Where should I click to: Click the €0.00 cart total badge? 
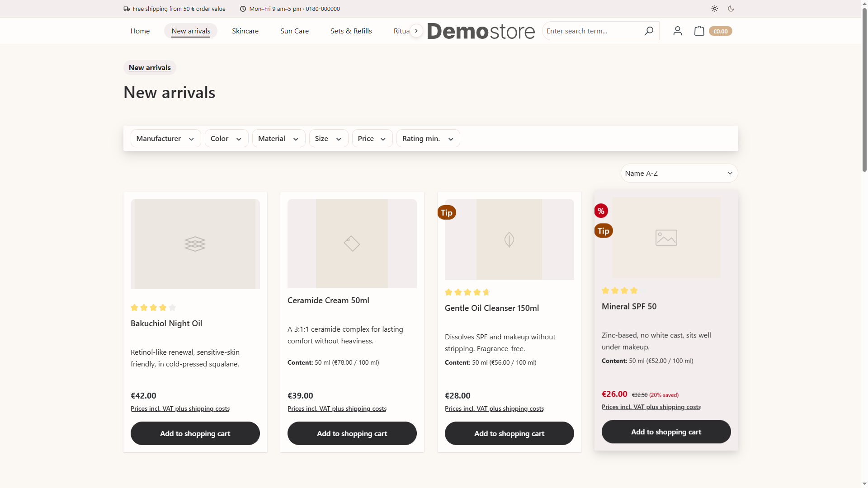[x=720, y=31]
